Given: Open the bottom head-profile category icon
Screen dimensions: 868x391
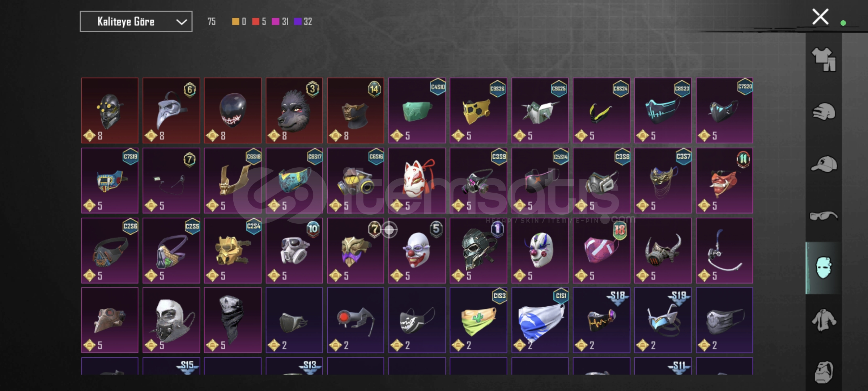Looking at the screenshot, I should [x=824, y=372].
